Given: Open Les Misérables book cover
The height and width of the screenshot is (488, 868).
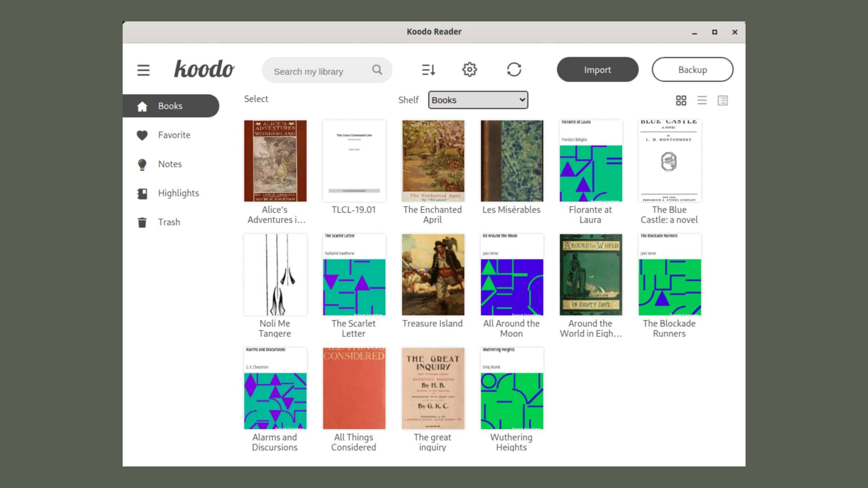Looking at the screenshot, I should pos(512,161).
